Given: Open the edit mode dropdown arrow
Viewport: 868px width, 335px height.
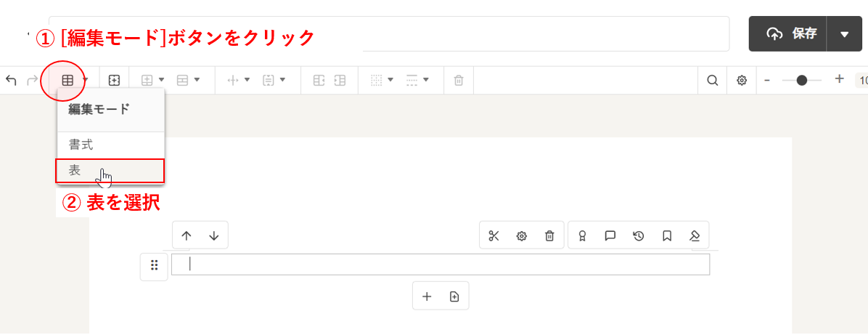Looking at the screenshot, I should 86,80.
